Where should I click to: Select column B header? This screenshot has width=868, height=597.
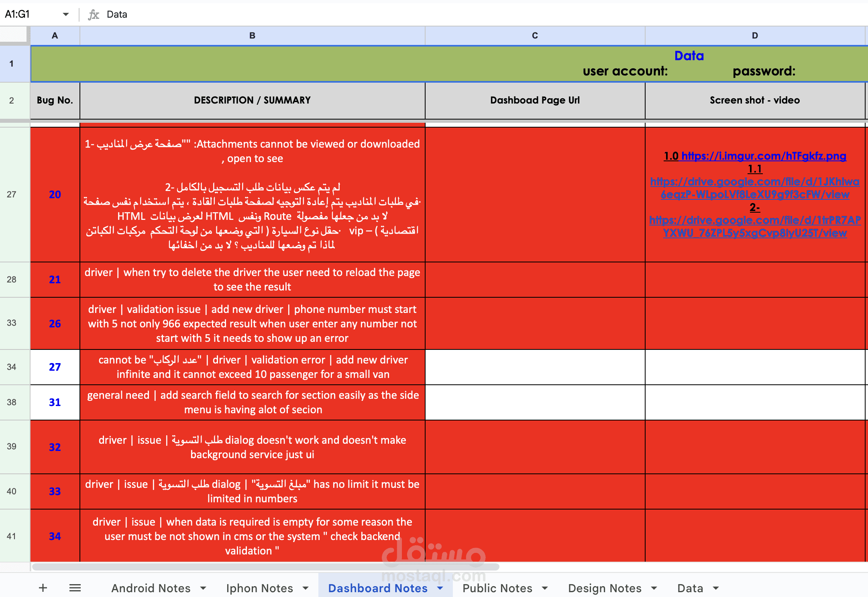252,36
